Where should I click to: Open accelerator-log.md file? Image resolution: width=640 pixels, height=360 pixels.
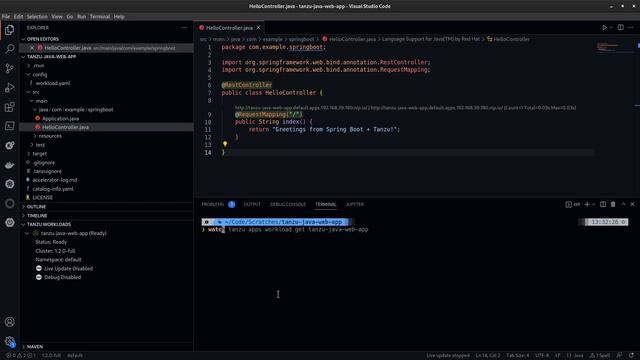(55, 180)
